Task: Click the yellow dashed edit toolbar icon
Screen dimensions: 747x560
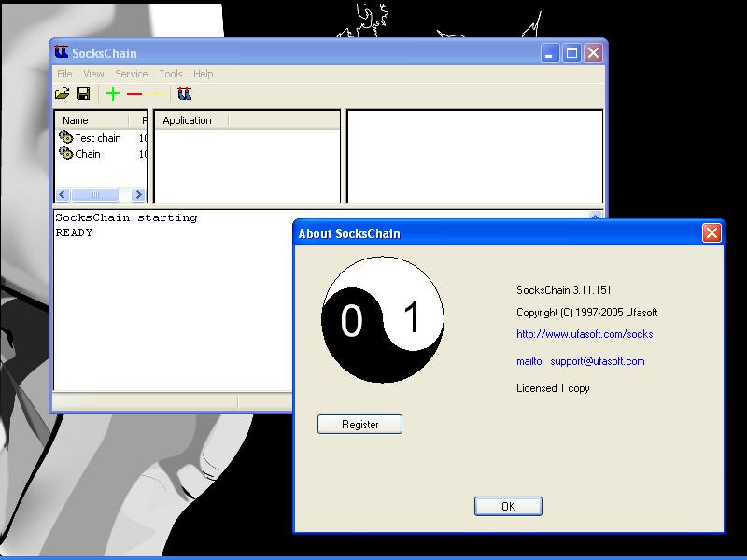Action: [x=155, y=94]
